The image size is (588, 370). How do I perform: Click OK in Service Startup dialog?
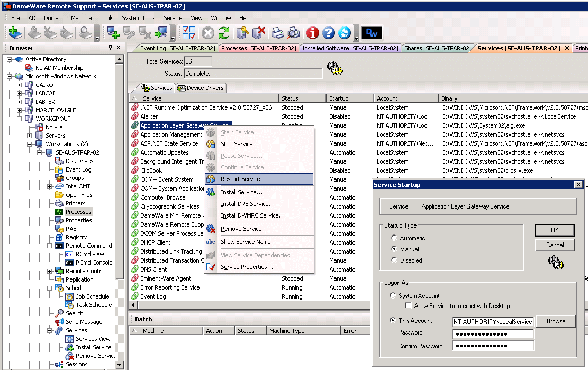tap(555, 230)
